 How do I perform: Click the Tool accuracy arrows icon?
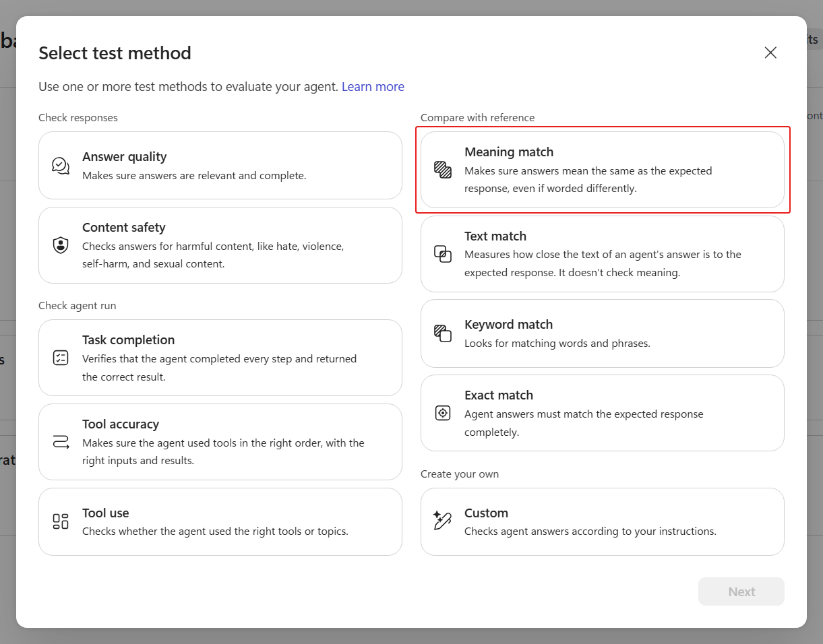tap(61, 442)
